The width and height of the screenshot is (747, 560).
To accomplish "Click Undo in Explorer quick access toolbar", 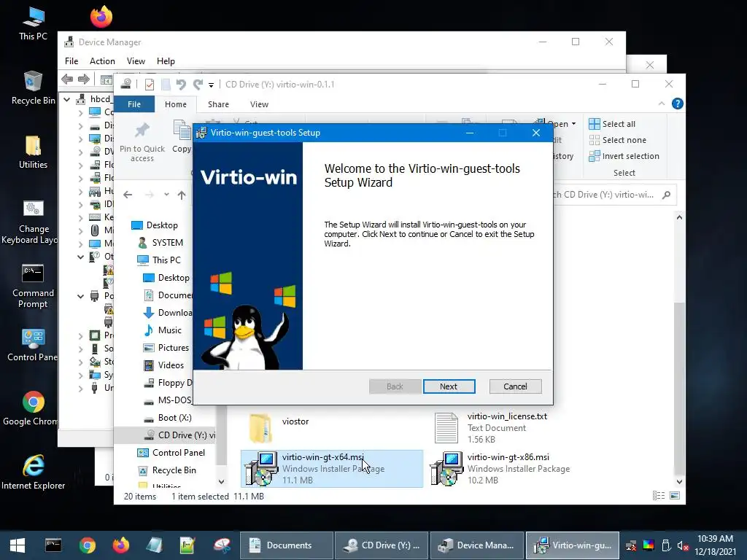I will 181,85.
